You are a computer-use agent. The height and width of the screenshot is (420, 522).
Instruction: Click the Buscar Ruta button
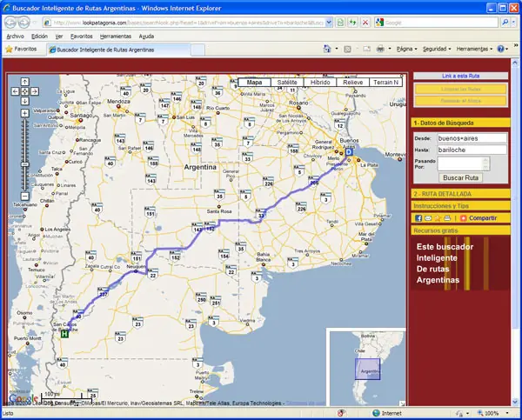(460, 177)
